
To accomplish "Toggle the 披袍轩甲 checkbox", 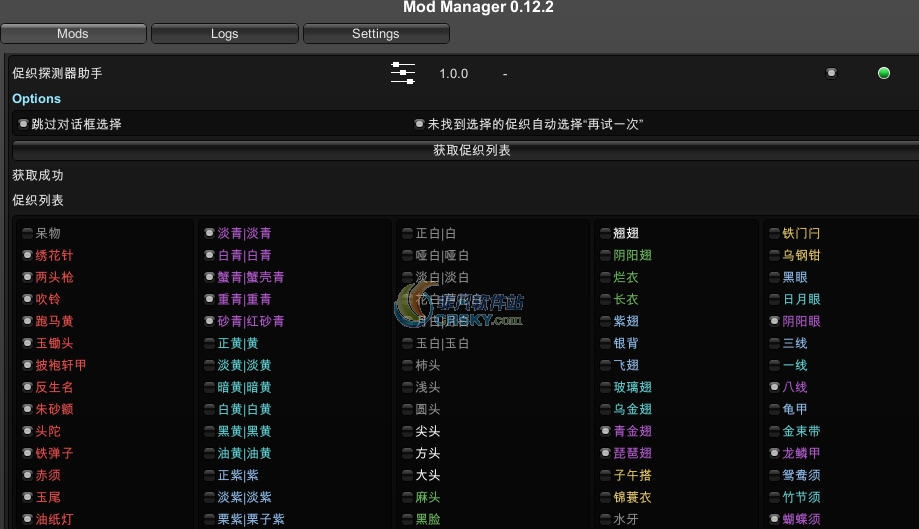I will coord(27,365).
